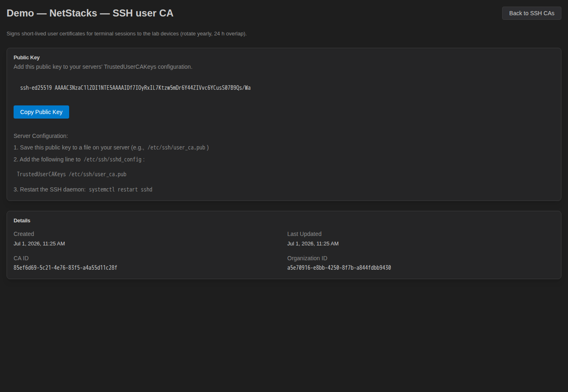Click the 'Last Updated' label
568x392 pixels.
click(304, 234)
